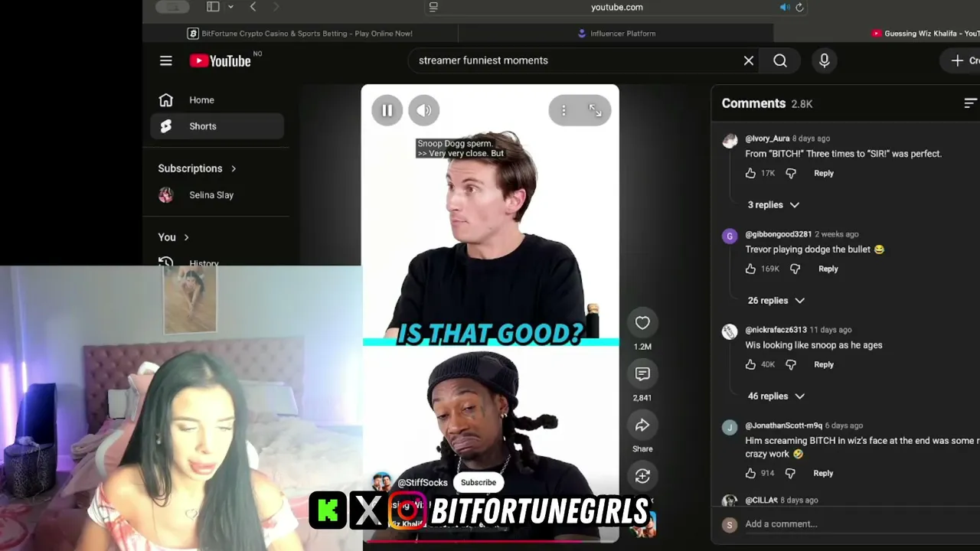Screen dimensions: 980x551
Task: Dislike the comment by @JonathanScott-m9q
Action: [x=790, y=474]
